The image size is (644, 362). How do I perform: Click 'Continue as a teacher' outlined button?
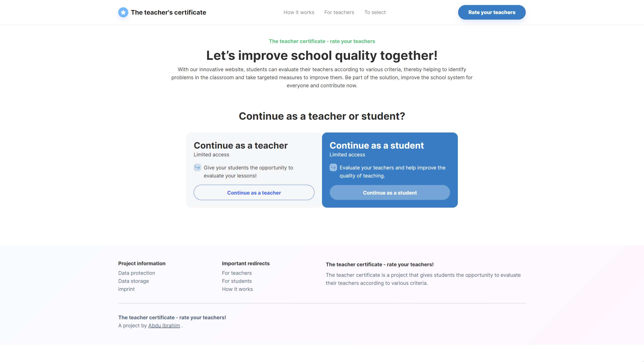[x=254, y=193]
